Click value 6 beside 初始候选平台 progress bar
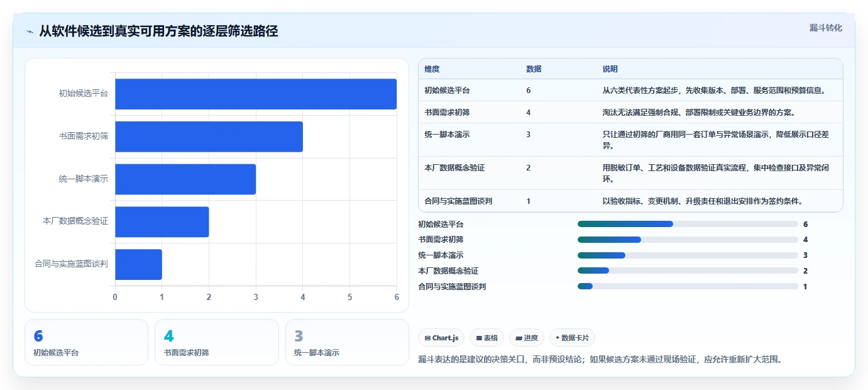Screen dimensions: 868x390 pos(805,224)
